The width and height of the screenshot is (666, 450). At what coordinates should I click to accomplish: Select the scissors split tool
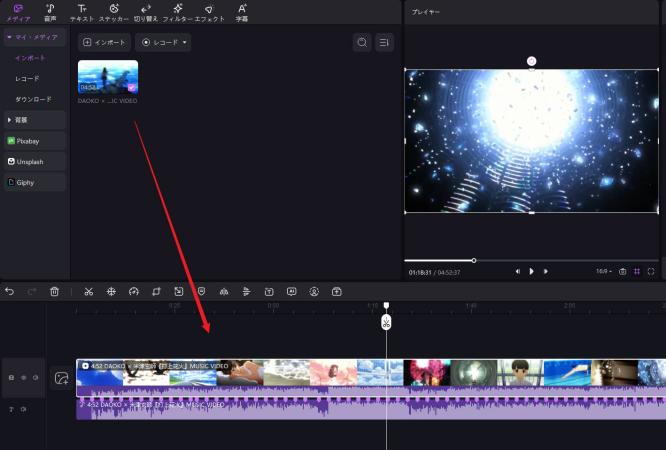click(x=88, y=291)
